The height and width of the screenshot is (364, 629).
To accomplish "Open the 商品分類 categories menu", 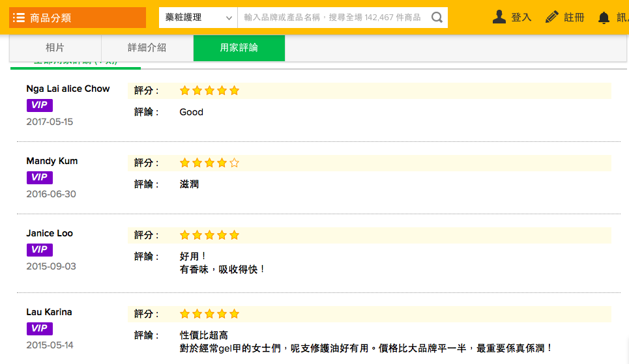I will pyautogui.click(x=77, y=18).
